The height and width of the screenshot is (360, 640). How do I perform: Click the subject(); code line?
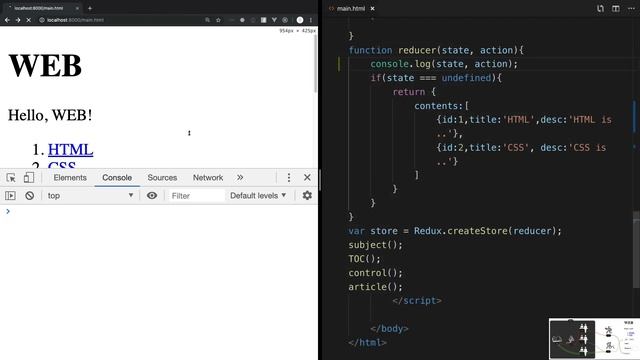coord(375,244)
